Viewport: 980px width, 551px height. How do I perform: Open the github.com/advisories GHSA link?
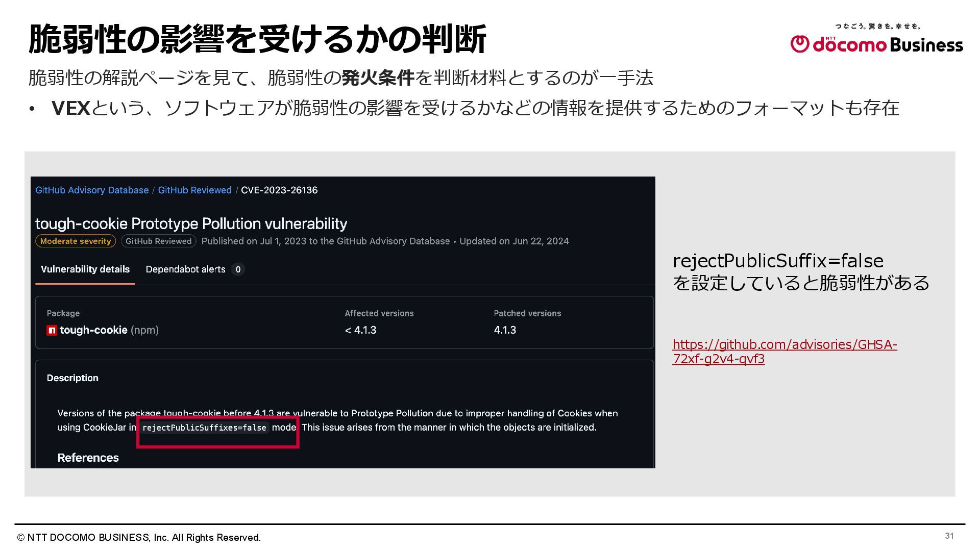click(785, 352)
